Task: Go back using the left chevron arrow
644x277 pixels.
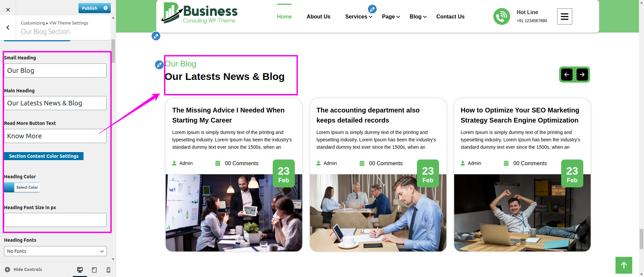Action: [x=8, y=28]
